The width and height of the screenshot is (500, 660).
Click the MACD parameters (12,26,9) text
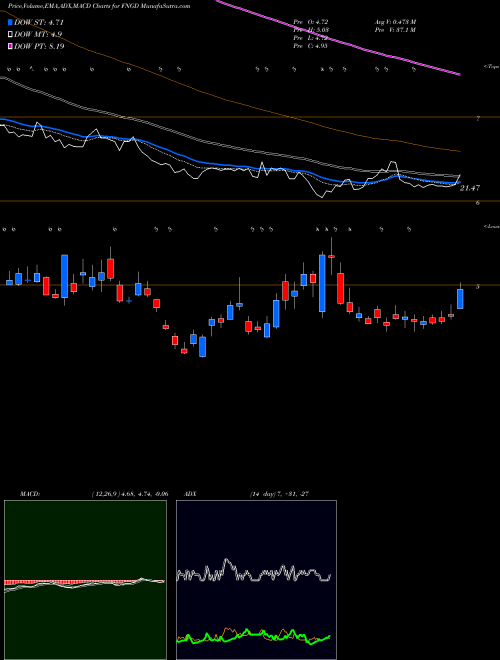[x=130, y=494]
